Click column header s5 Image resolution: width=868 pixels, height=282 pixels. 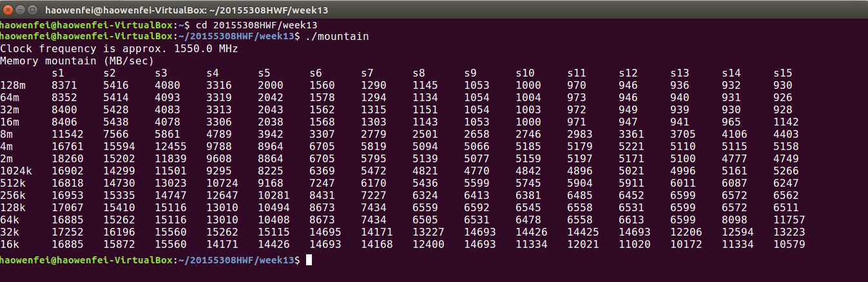(x=264, y=73)
